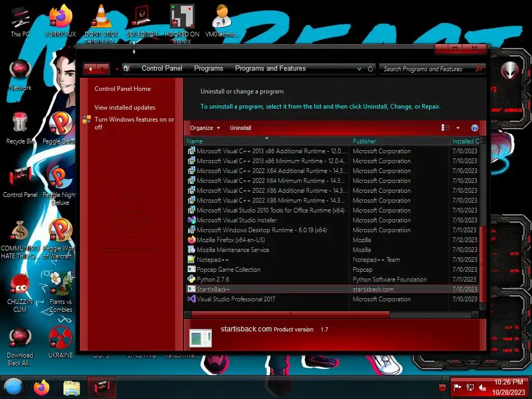Open File Explorer from the taskbar
The width and height of the screenshot is (532, 399).
72,388
